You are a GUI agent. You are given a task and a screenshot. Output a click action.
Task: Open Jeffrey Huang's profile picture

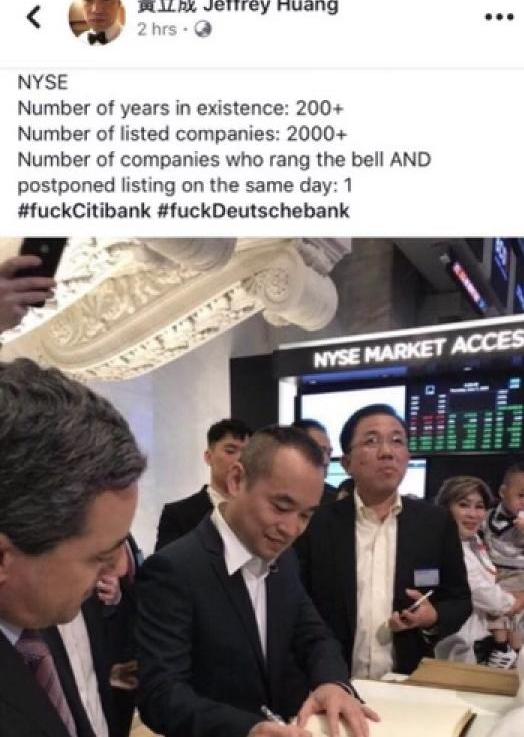(x=97, y=20)
